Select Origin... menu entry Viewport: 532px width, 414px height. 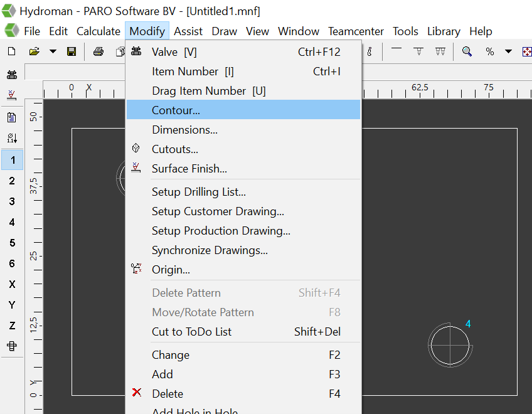pyautogui.click(x=243, y=270)
